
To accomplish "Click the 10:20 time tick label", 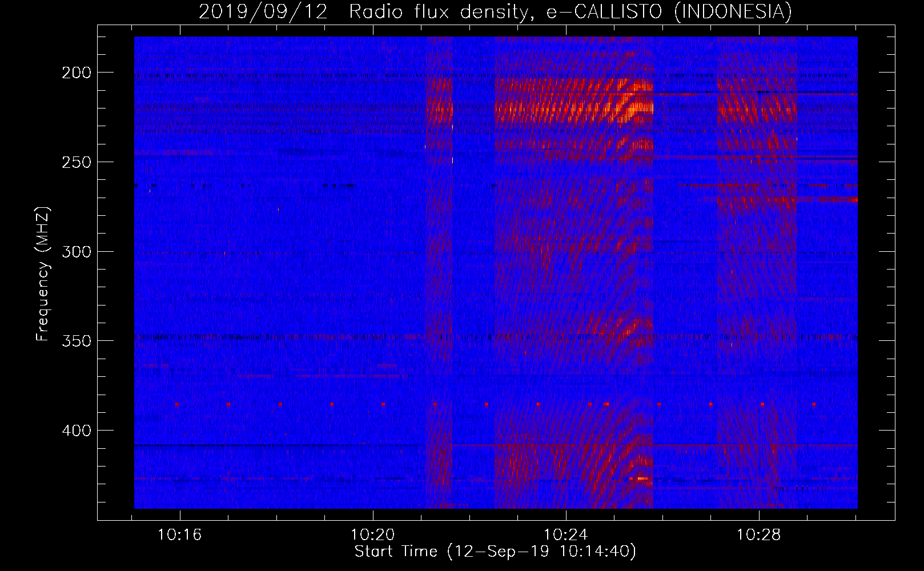I will click(x=373, y=535).
